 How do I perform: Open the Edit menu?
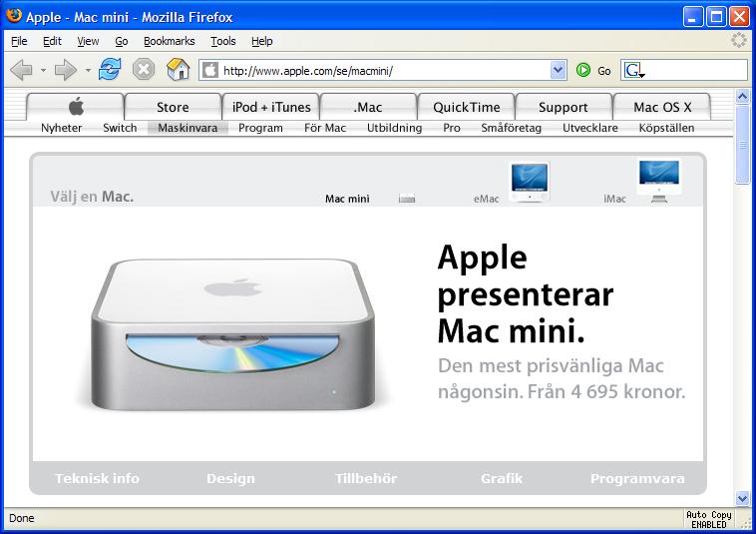tap(52, 42)
